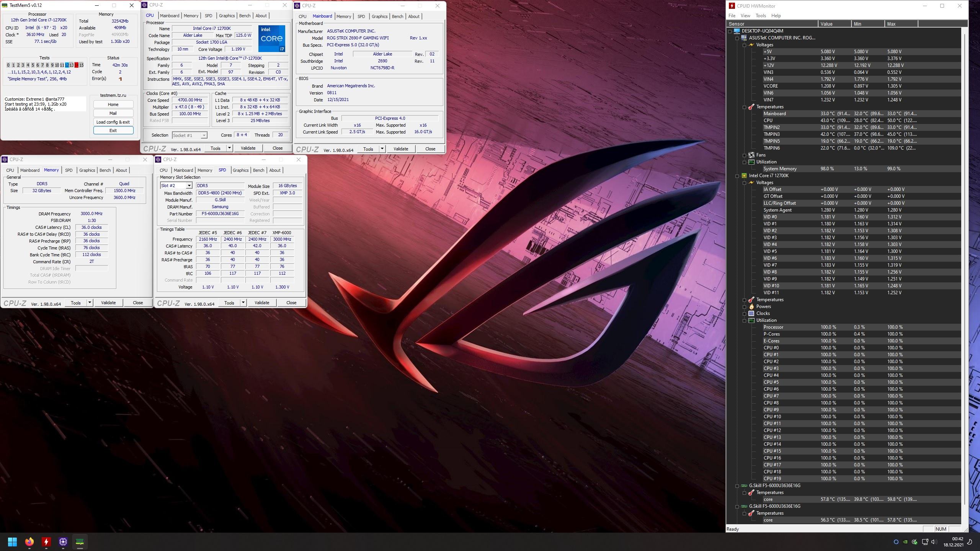Open the Tools dropdown arrow in Memory window
Screen dimensions: 980x551
point(90,303)
